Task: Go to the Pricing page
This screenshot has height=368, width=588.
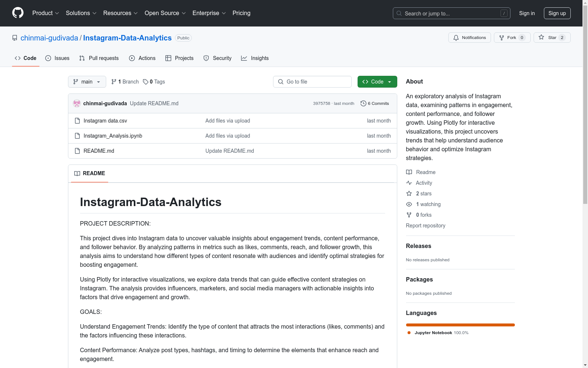Action: click(x=241, y=13)
